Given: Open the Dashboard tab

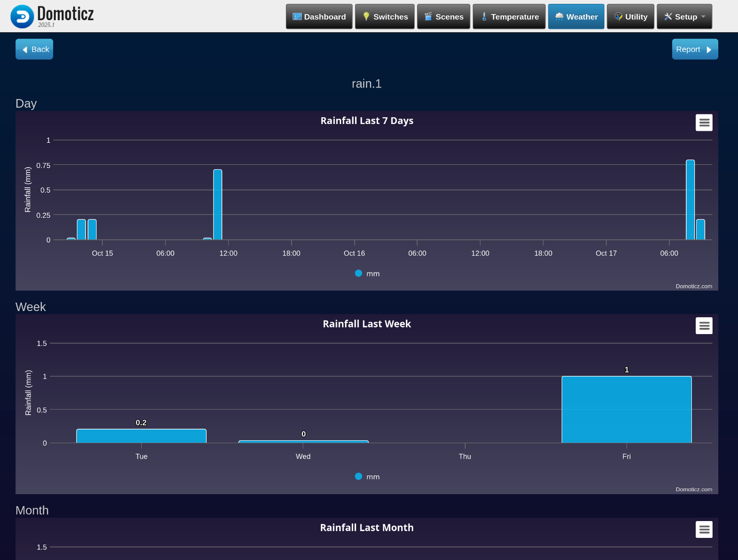Looking at the screenshot, I should pyautogui.click(x=319, y=17).
